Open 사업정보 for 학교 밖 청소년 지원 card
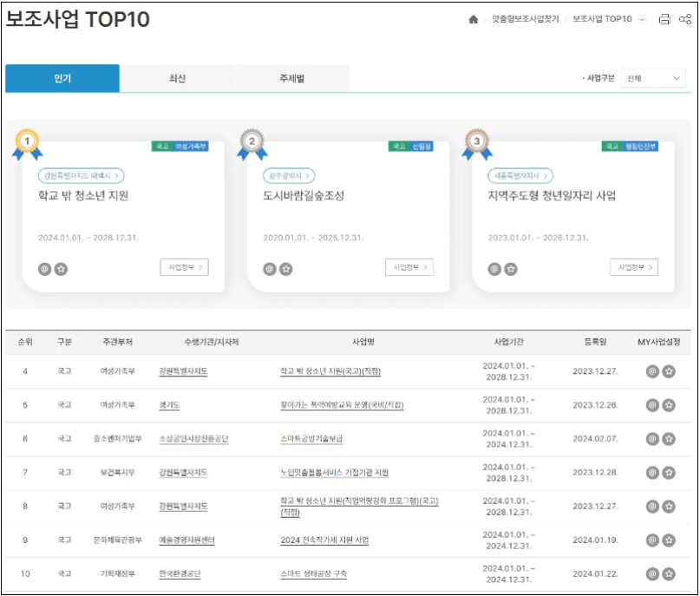Screen dimensions: 700x596 pyautogui.click(x=185, y=267)
